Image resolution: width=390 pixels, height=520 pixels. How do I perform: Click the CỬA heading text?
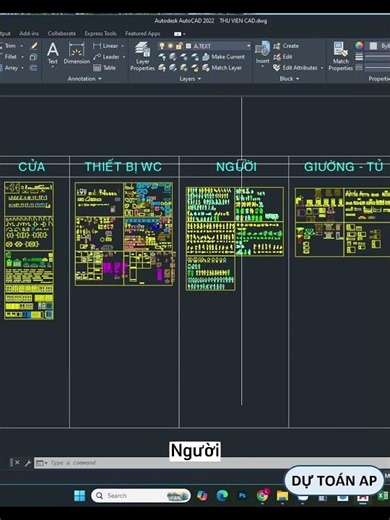tap(32, 166)
